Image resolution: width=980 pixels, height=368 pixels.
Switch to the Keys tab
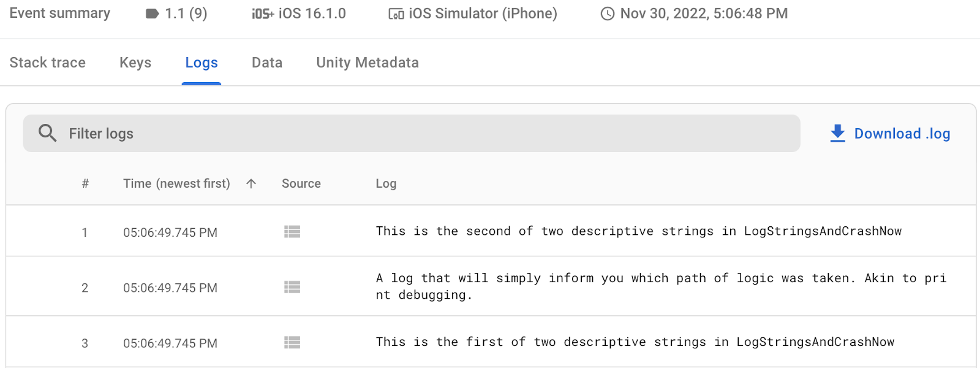(135, 63)
